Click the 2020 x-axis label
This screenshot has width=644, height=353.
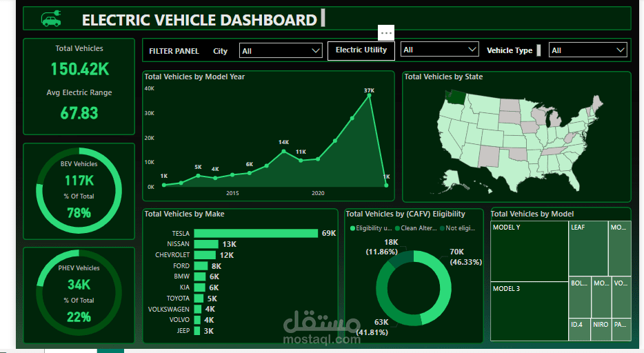(318, 193)
